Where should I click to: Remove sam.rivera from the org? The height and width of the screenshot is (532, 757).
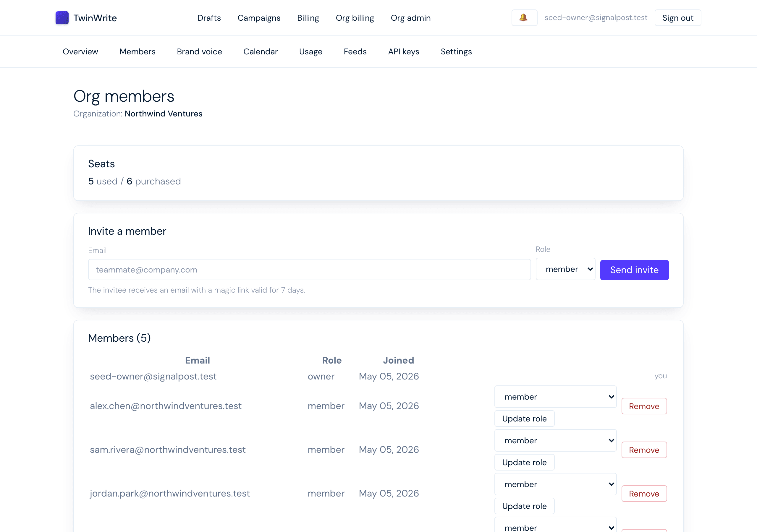pos(644,450)
